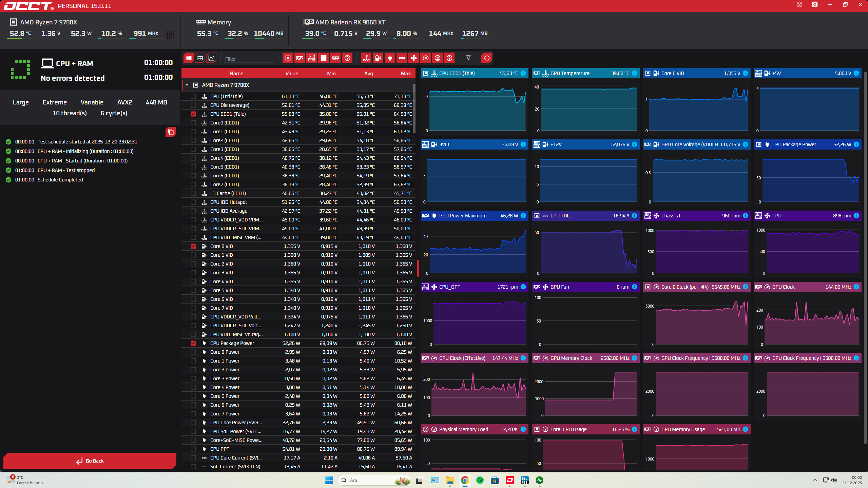Switch to the combined table and graph view
Screen dimensions: 868x488
tap(189, 58)
